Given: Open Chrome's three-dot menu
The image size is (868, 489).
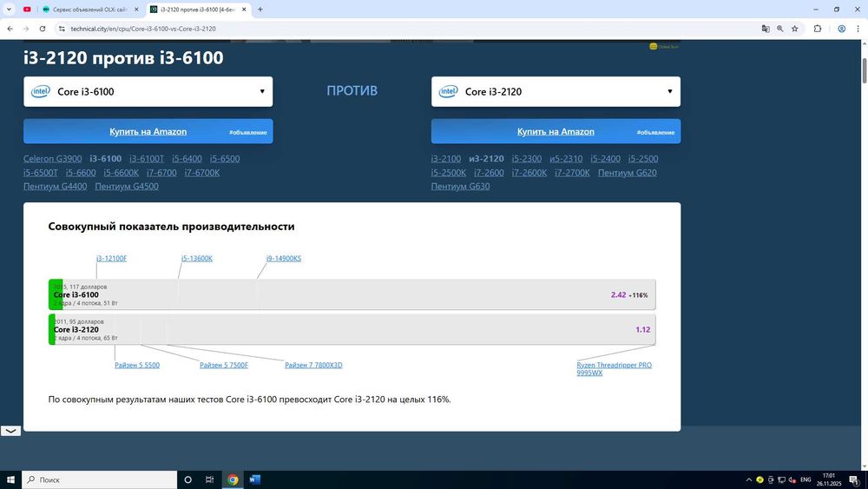Looking at the screenshot, I should click(858, 29).
